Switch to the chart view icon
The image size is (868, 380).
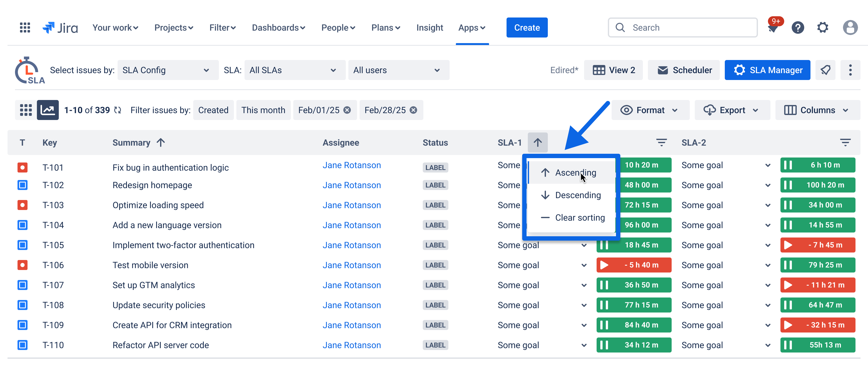click(x=48, y=110)
